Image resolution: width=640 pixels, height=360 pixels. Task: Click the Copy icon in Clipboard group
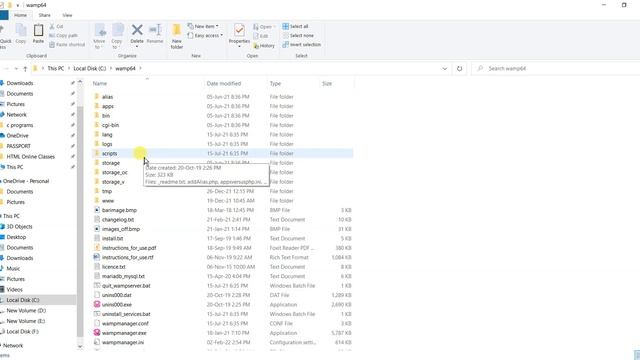(21, 30)
